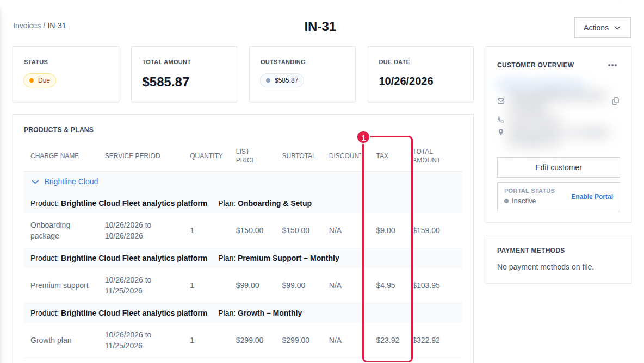Click the $103.95 total amount cell
The image size is (644, 363).
pos(426,285)
